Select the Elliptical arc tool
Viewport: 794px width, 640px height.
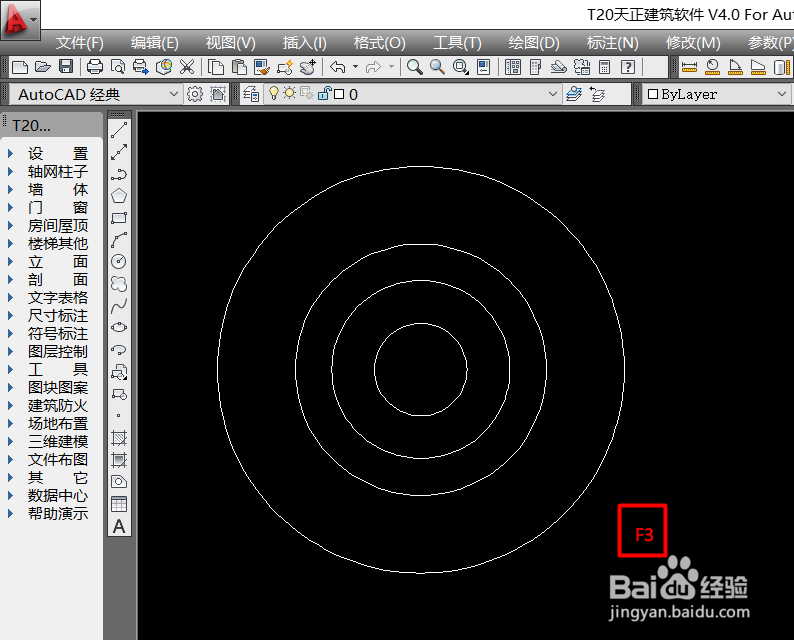pos(119,349)
